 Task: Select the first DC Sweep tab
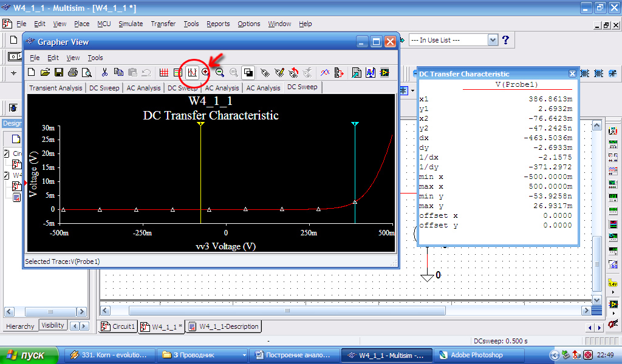coord(104,88)
